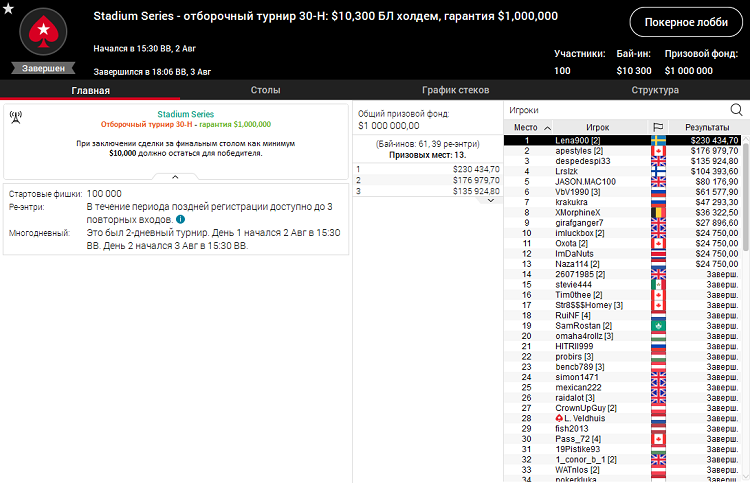The width and height of the screenshot is (750, 483).
Task: Select player row mexican222
Action: [x=622, y=387]
